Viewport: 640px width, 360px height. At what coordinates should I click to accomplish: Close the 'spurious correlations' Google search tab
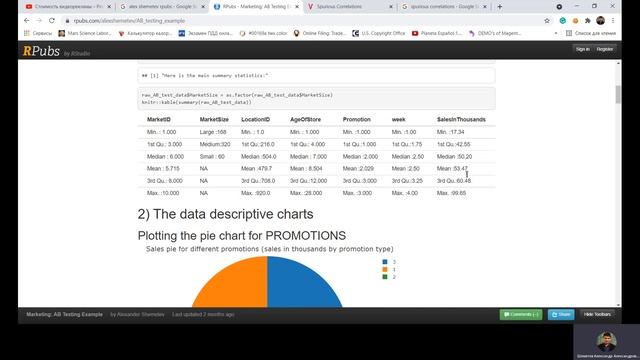[x=485, y=7]
